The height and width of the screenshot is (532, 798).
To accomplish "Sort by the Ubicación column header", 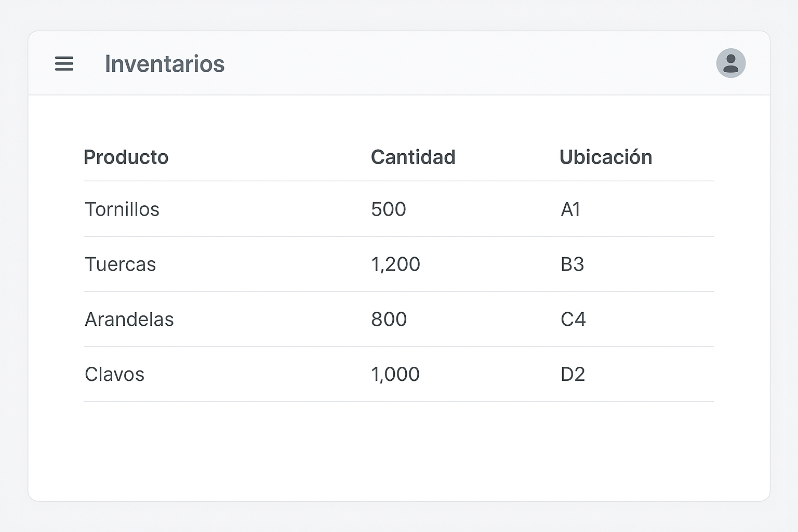I will (x=606, y=157).
